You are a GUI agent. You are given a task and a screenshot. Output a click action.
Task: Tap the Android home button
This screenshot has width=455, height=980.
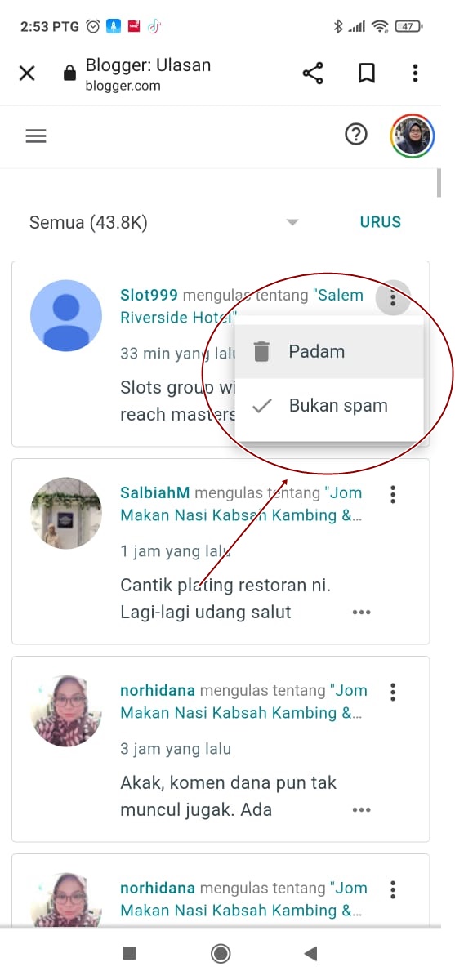tap(220, 953)
